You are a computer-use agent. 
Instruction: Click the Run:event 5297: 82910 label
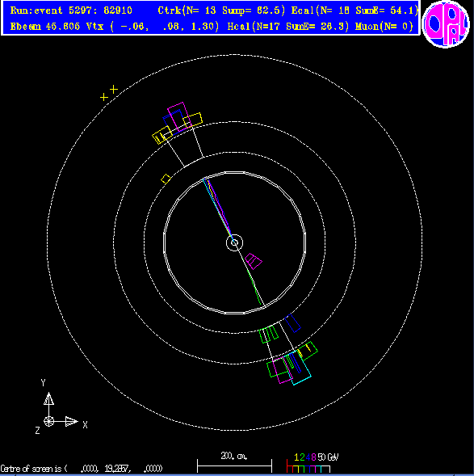(x=71, y=11)
